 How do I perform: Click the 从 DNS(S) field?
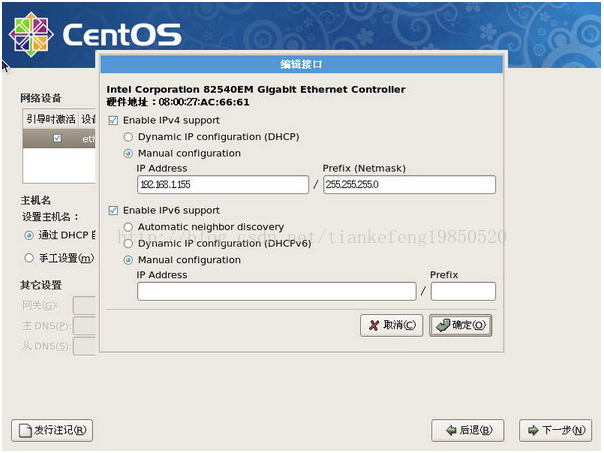click(x=84, y=346)
